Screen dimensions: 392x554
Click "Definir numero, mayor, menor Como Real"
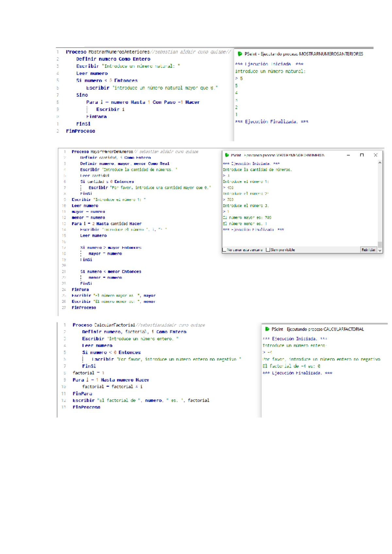click(x=125, y=164)
